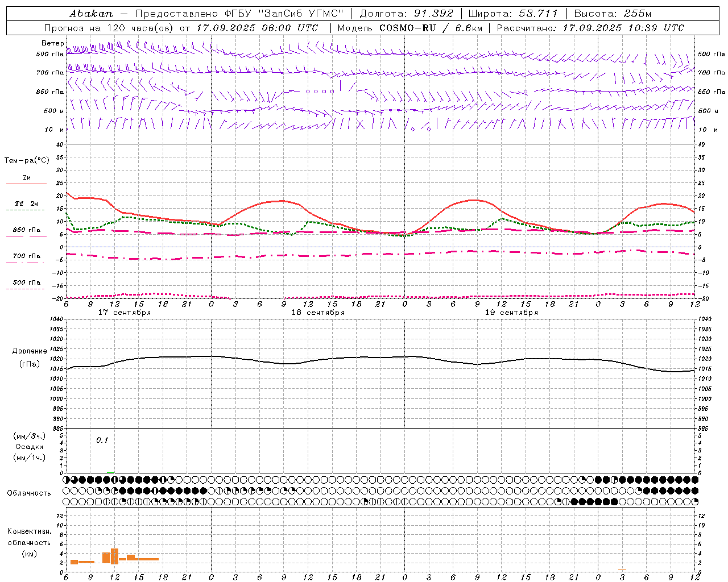
Task: Click the (мм/3ч.) precipitation unit label
Action: (30, 436)
